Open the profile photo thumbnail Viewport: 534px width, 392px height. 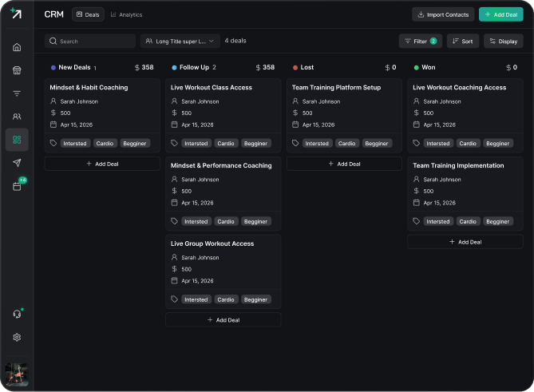pos(17,374)
